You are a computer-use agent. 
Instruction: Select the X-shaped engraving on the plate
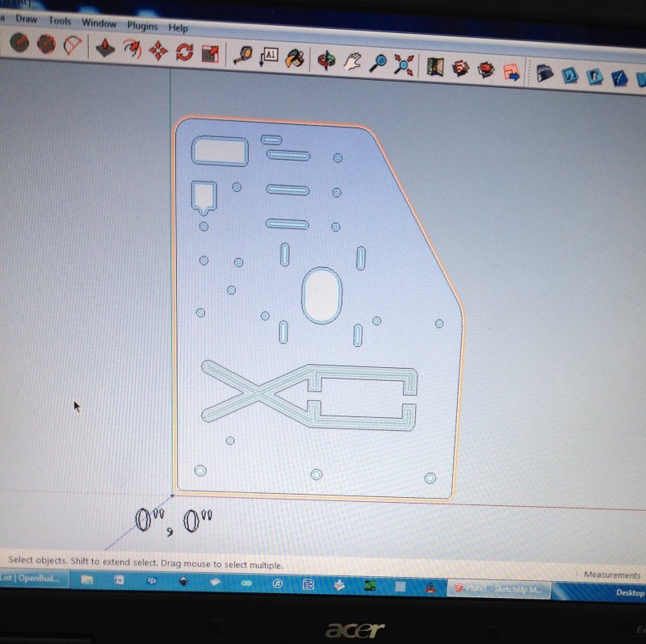coord(309,396)
